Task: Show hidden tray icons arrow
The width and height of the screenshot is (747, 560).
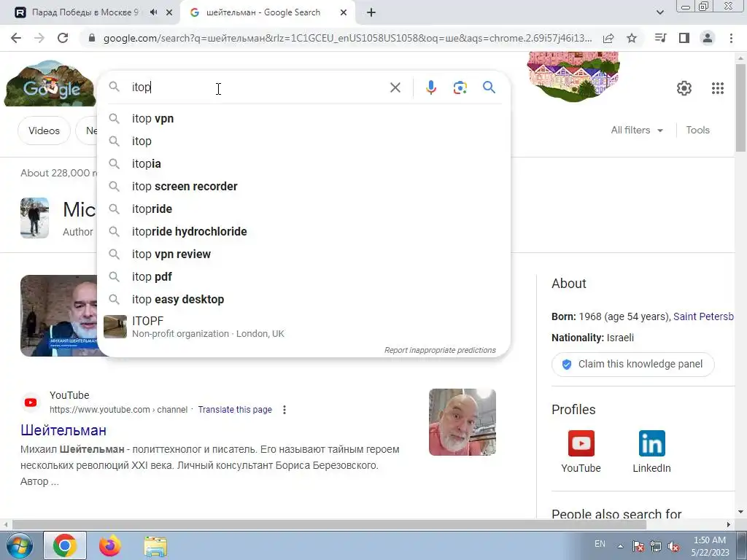Action: pyautogui.click(x=620, y=546)
